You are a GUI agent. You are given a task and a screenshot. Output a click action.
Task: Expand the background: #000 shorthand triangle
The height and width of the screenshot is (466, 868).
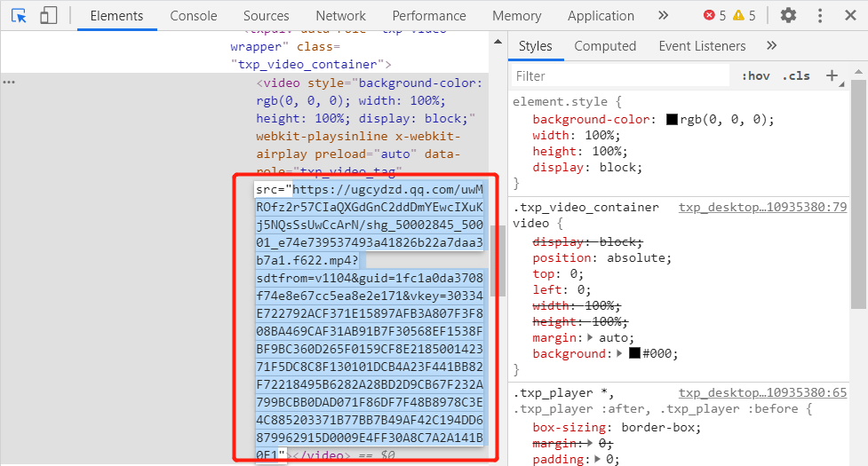click(619, 353)
